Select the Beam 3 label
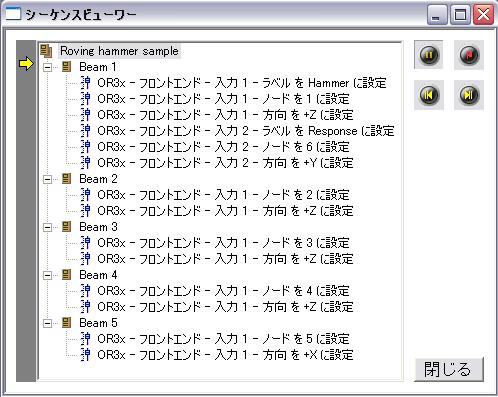Viewport: 498px width, 397px height. click(98, 227)
